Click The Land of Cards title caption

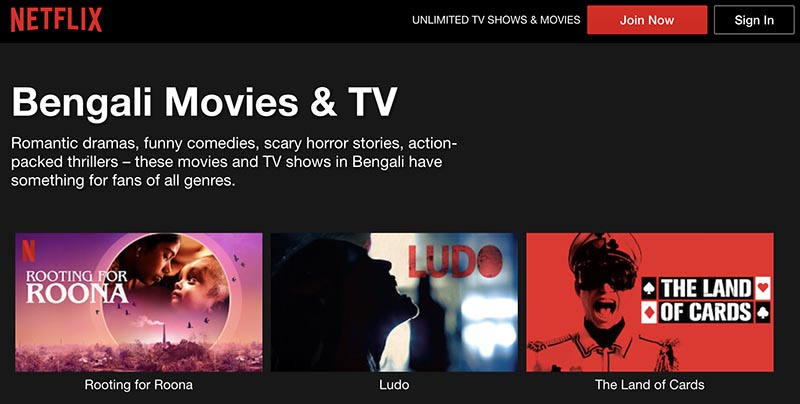coord(649,385)
